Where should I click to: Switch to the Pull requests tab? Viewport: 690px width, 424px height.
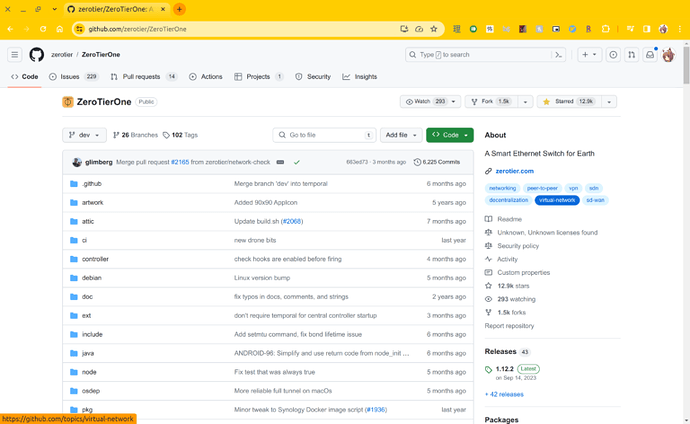[143, 77]
